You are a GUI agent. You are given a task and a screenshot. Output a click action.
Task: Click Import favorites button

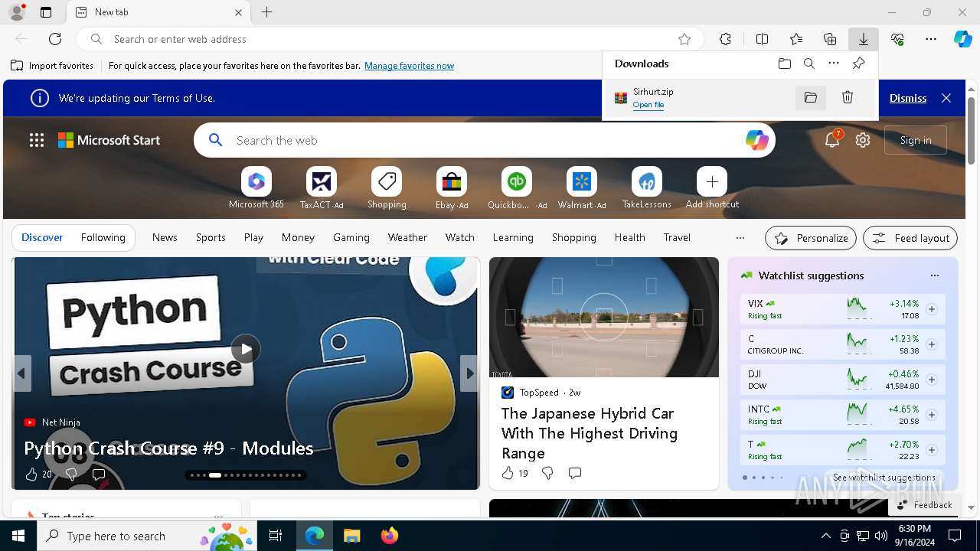pos(52,66)
